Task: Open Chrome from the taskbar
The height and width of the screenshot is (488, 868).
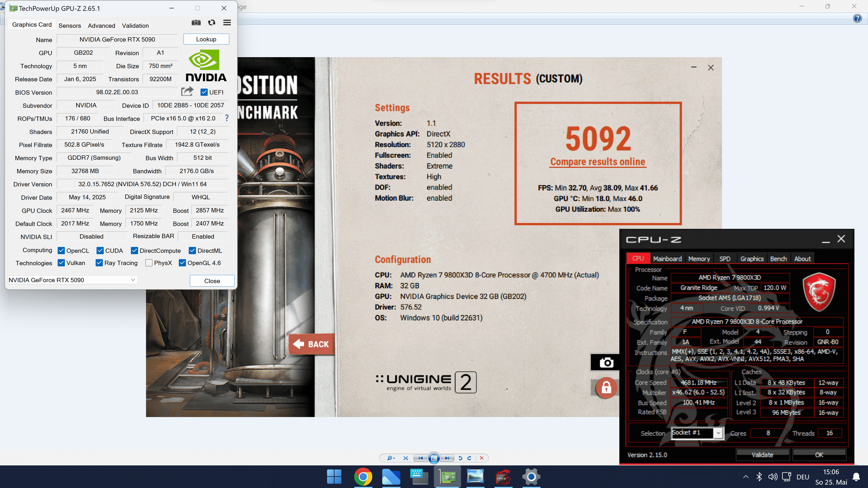Action: (363, 477)
